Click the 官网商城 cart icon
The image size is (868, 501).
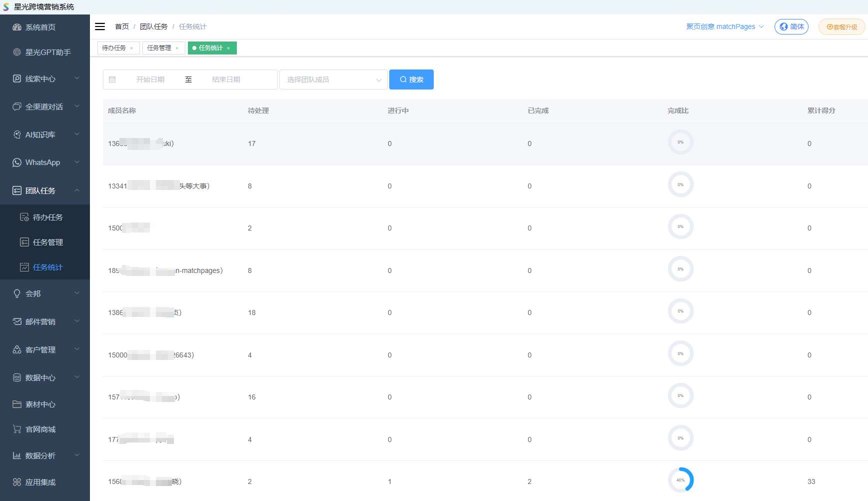pyautogui.click(x=17, y=429)
